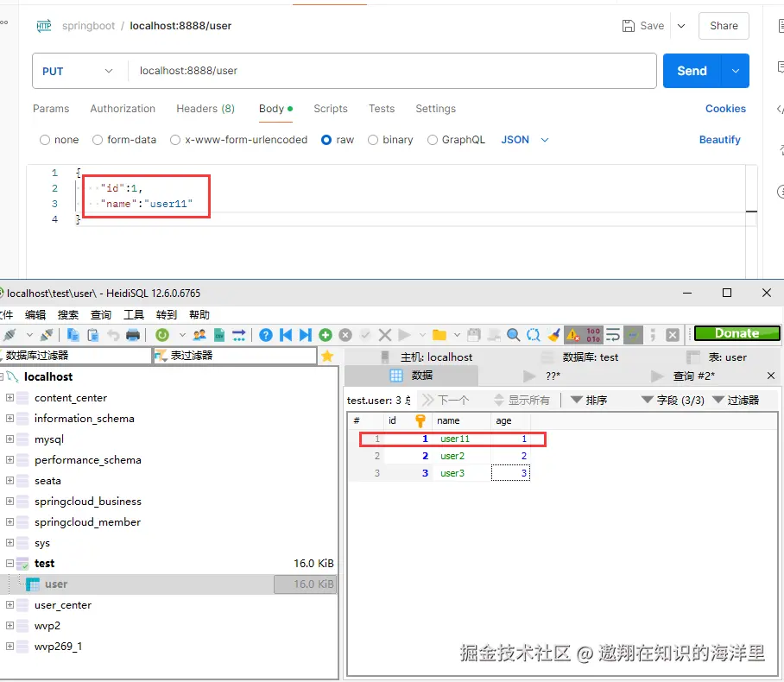
Task: Click the blue Send button
Action: point(692,71)
